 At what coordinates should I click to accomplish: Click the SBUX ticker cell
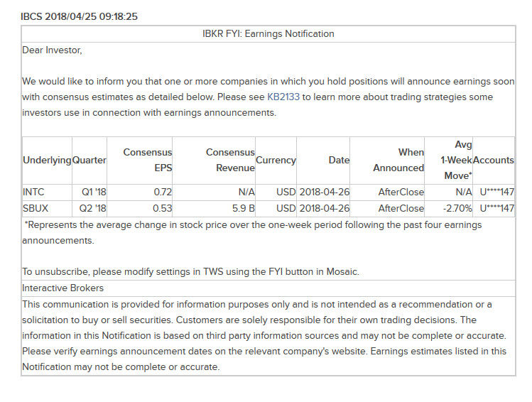click(37, 209)
